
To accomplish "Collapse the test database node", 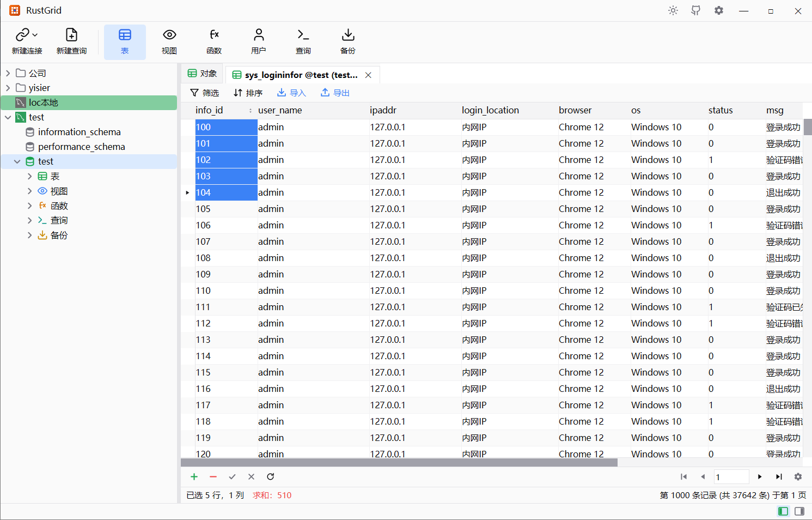I will 17,161.
